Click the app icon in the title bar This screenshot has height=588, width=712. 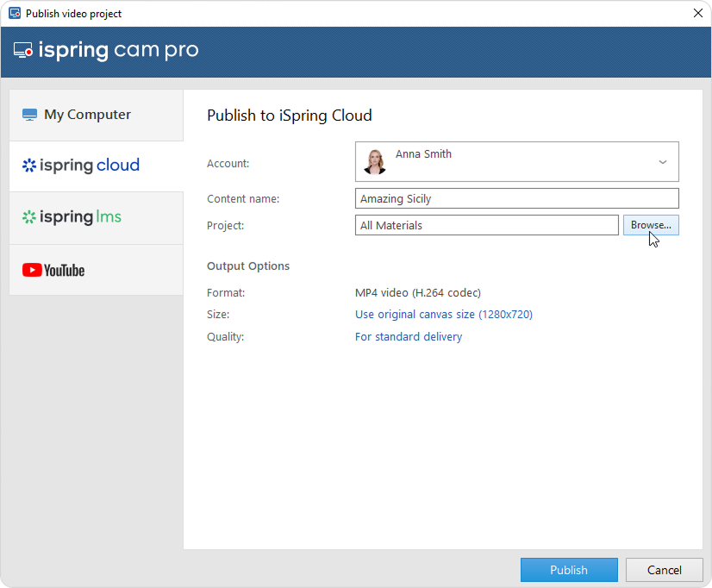pos(14,14)
